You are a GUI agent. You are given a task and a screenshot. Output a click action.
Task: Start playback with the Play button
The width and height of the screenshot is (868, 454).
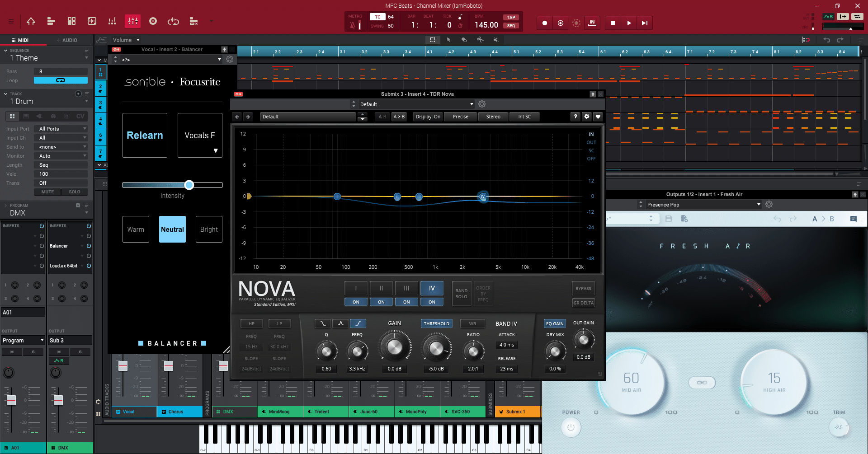coord(629,23)
